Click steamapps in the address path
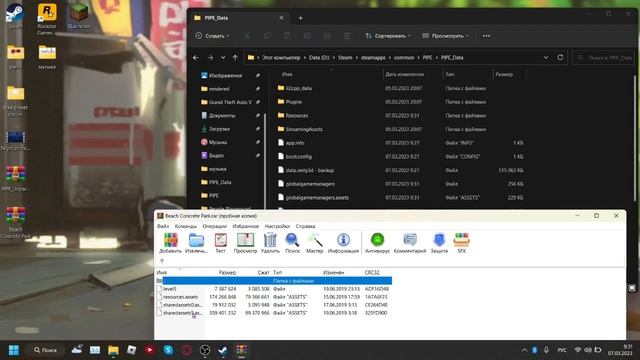The height and width of the screenshot is (360, 640). pos(373,58)
